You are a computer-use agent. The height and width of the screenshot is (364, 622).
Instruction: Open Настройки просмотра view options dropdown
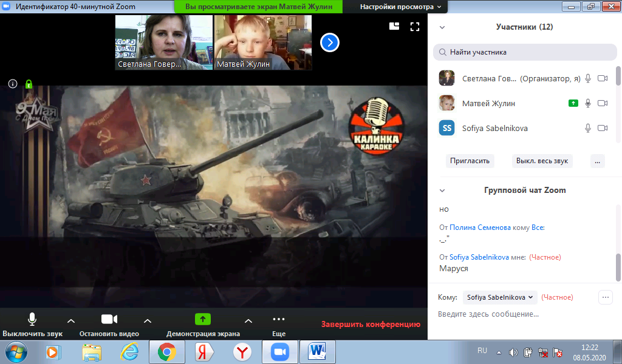(400, 7)
